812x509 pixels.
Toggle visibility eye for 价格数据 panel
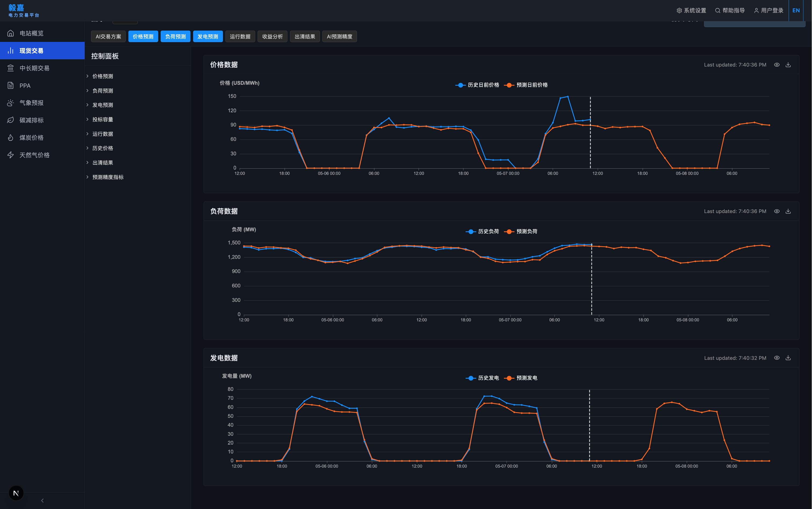pyautogui.click(x=777, y=65)
